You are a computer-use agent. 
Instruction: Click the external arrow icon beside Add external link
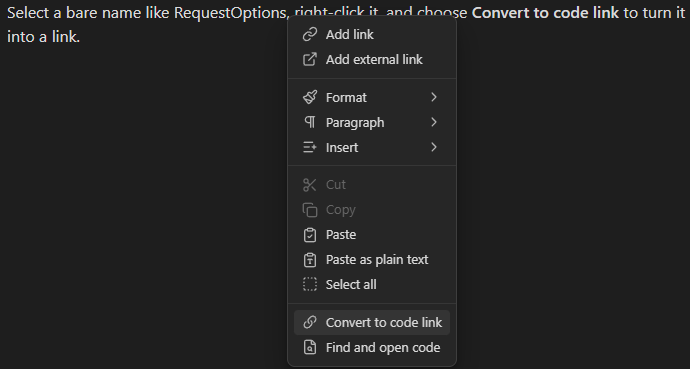pyautogui.click(x=310, y=59)
